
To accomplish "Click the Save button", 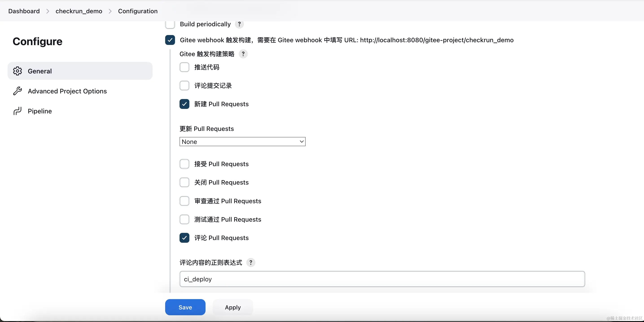I will pos(185,307).
